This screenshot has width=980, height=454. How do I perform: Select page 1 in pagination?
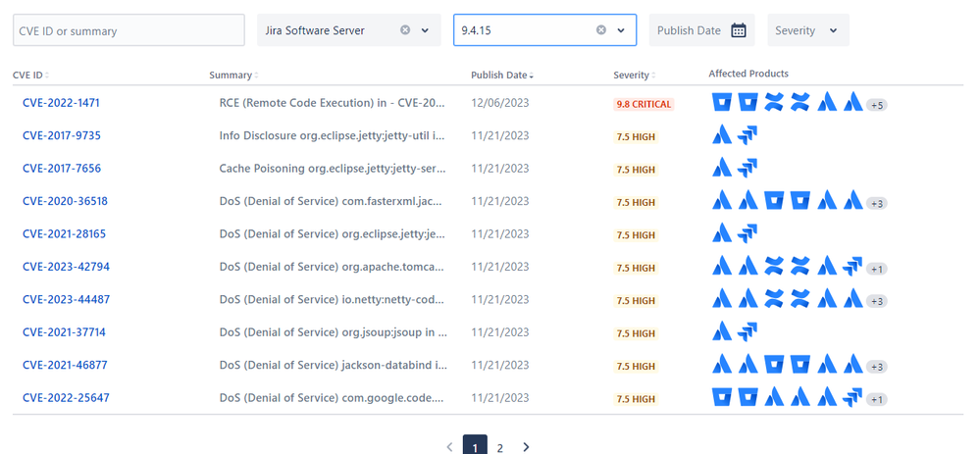point(475,446)
